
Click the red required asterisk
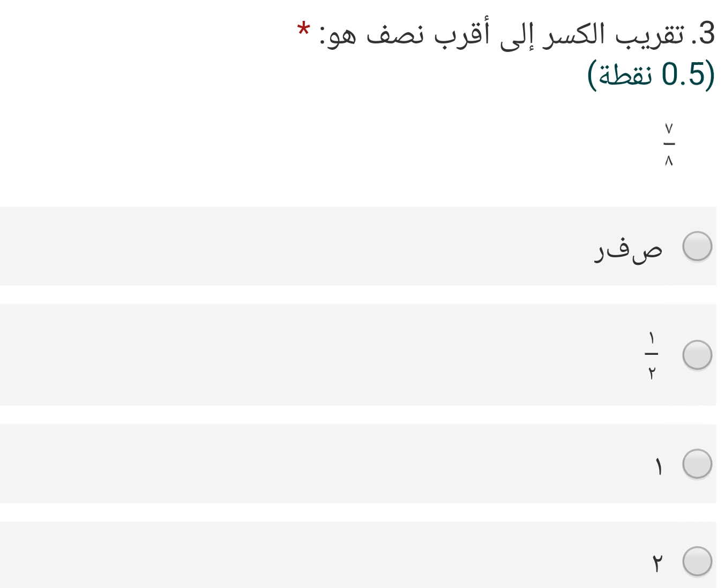click(304, 29)
